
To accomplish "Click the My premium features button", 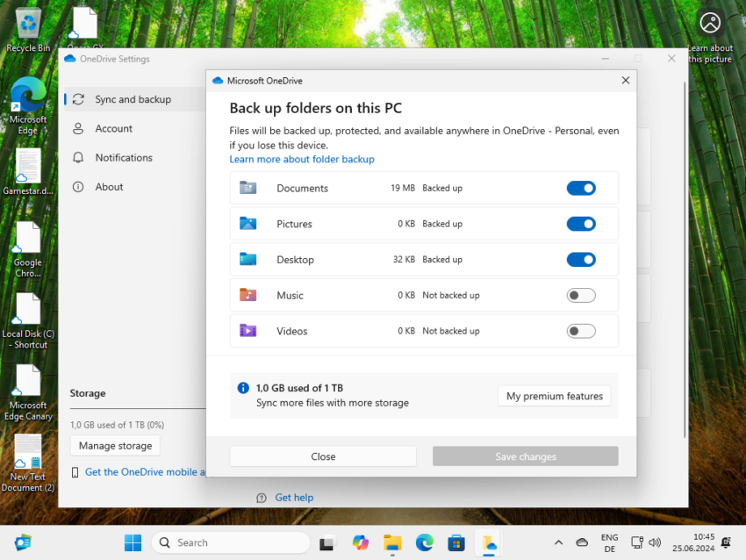I will pos(554,396).
